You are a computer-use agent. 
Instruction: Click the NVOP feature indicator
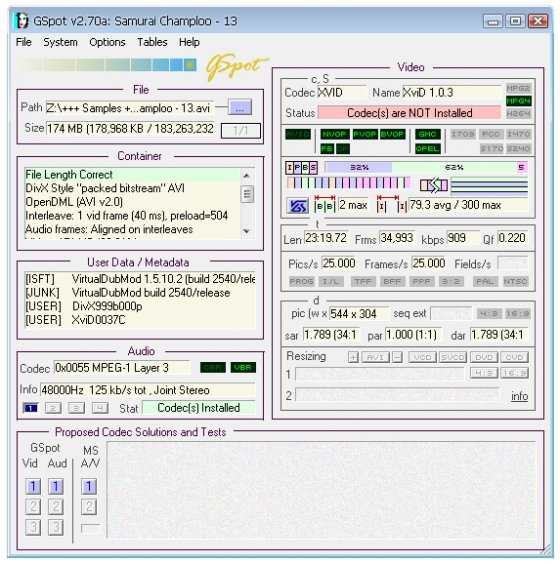[x=335, y=134]
